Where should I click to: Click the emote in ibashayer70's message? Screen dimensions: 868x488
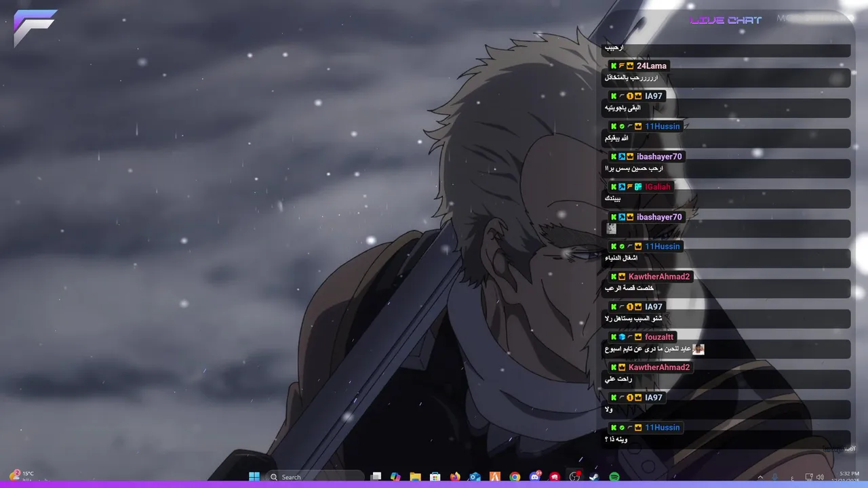[611, 228]
